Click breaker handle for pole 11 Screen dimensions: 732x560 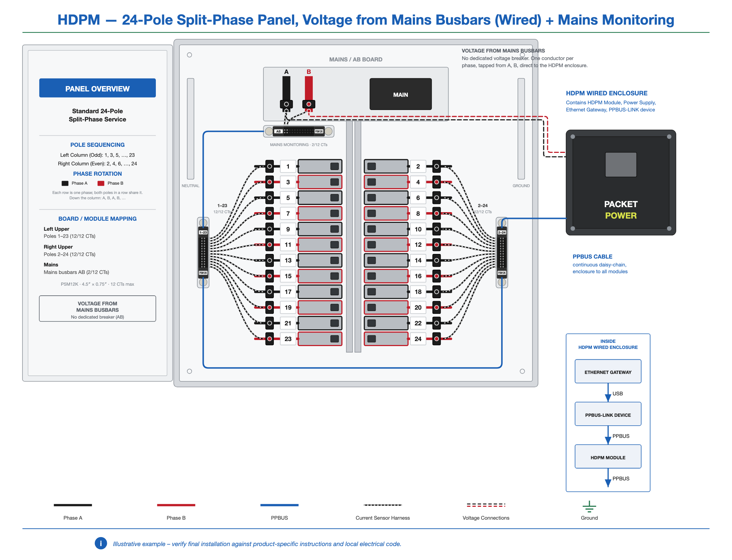tap(335, 245)
